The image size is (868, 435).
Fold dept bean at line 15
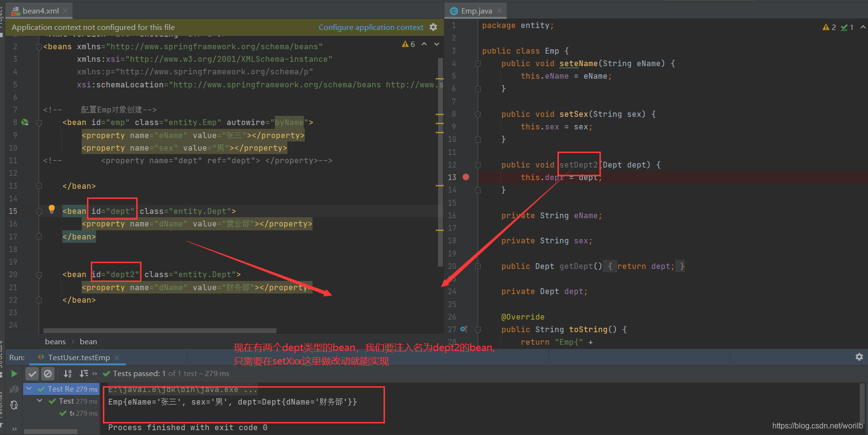39,211
